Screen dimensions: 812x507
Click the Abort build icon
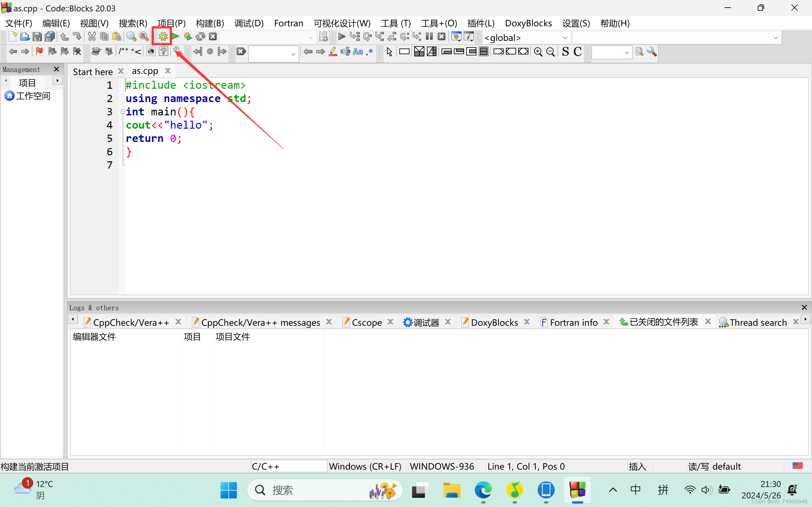tap(213, 36)
